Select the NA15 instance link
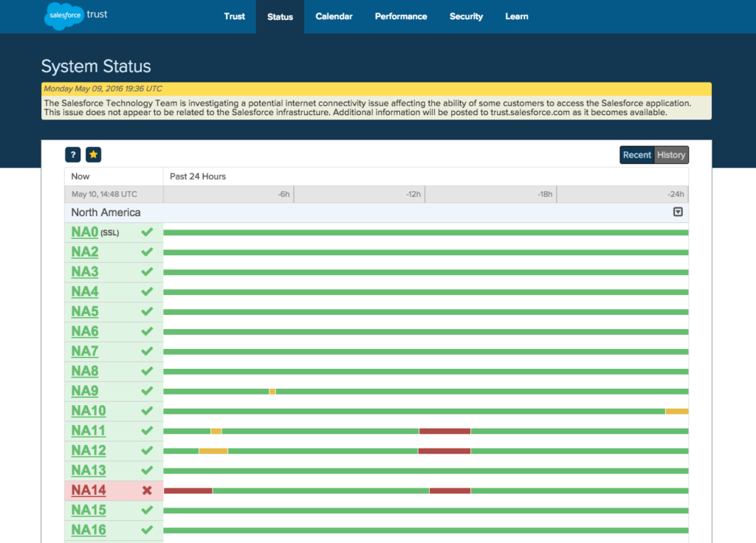Image resolution: width=756 pixels, height=543 pixels. [x=89, y=511]
